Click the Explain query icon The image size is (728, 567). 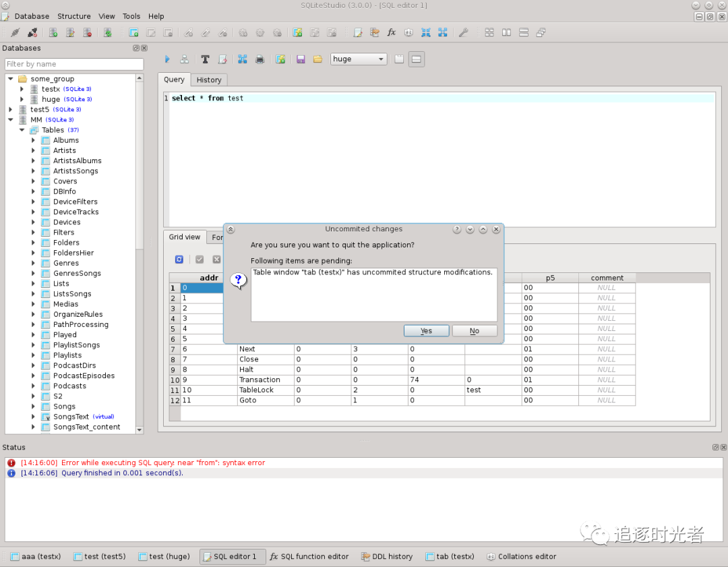pos(184,59)
